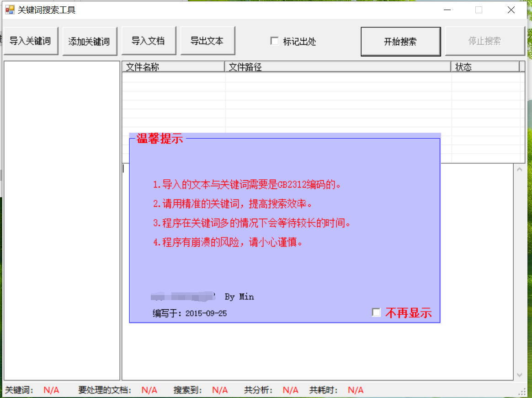This screenshot has width=532, height=398.
Task: Click into the results text area
Action: point(320,352)
